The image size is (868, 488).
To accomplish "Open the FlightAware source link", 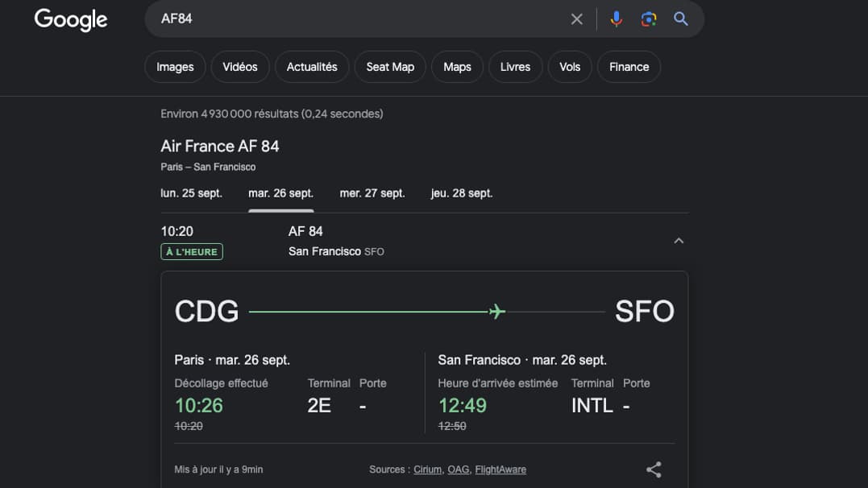I will [500, 469].
